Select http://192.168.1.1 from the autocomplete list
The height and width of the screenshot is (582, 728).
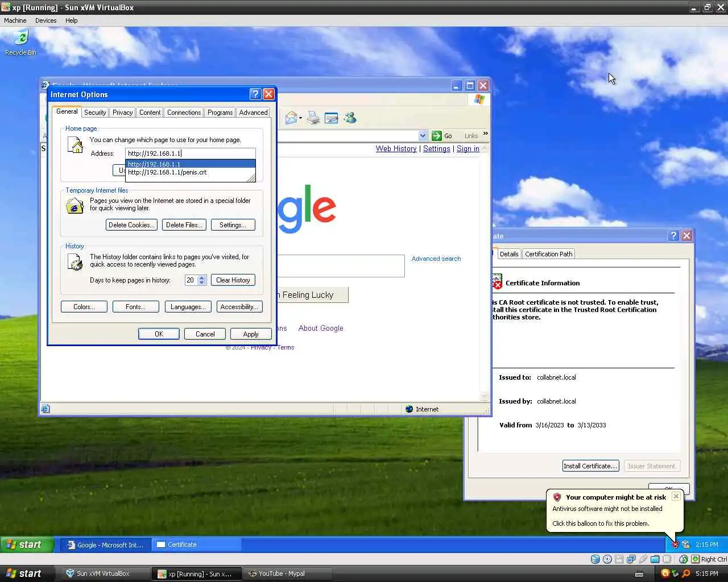(191, 164)
